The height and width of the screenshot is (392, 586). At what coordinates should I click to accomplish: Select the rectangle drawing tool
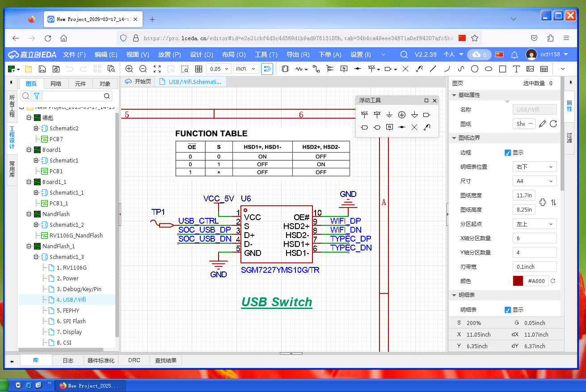(x=502, y=69)
